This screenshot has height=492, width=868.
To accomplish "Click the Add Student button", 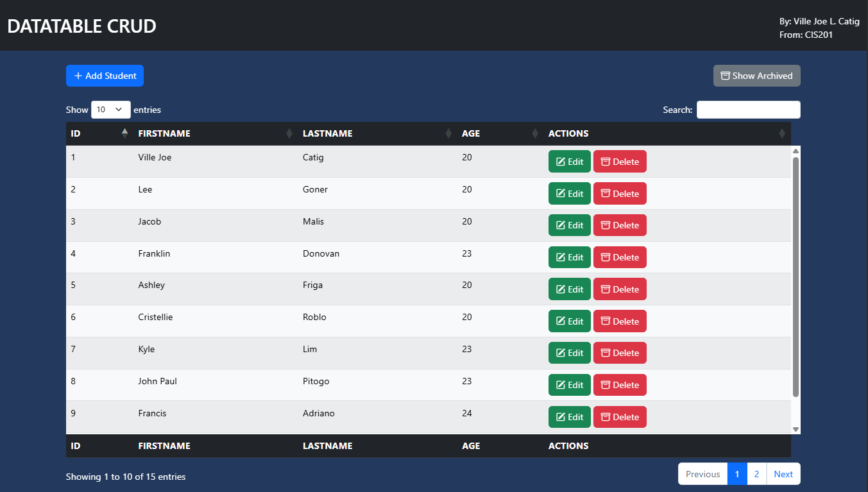I will [105, 76].
